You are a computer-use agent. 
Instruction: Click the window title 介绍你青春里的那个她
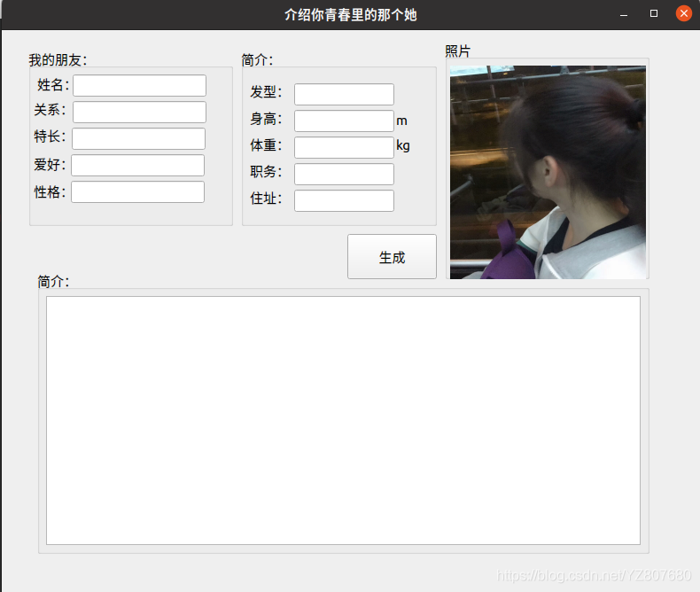coord(350,14)
